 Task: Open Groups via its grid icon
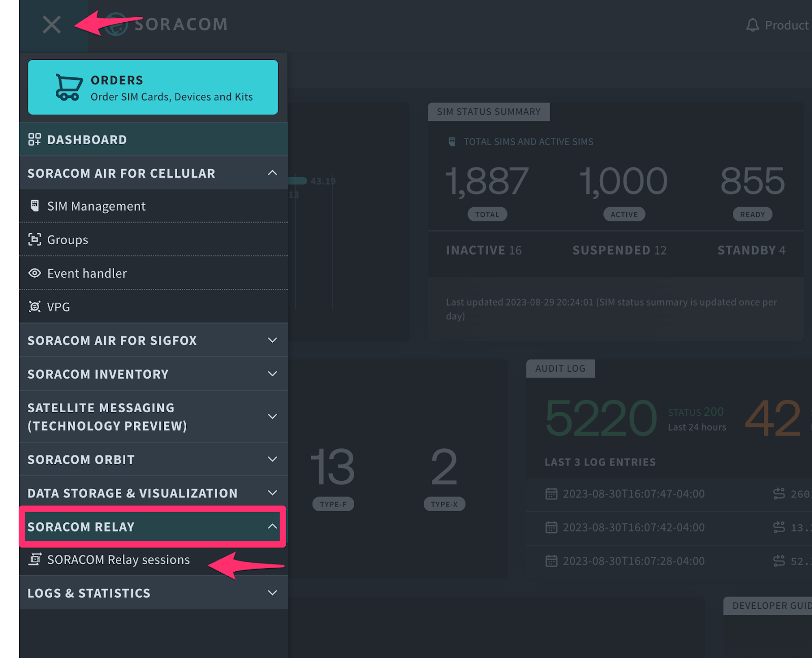pos(35,239)
